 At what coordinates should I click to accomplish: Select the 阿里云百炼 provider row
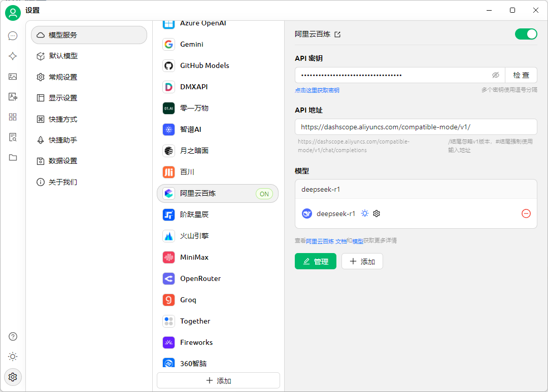click(x=218, y=194)
